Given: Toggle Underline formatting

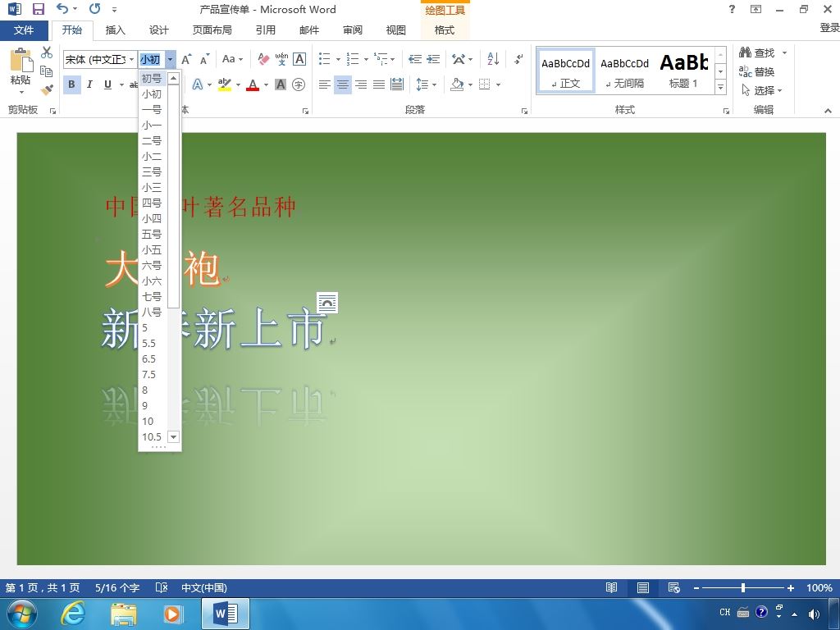Looking at the screenshot, I should (107, 84).
